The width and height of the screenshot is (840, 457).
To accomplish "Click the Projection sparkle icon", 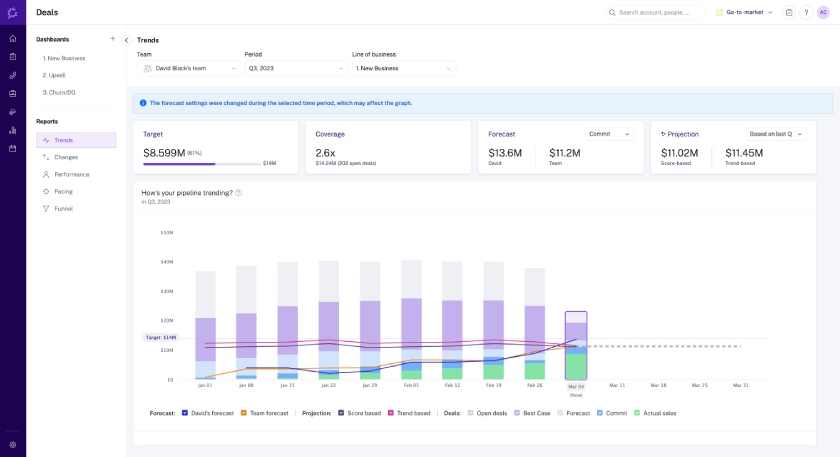I will pyautogui.click(x=663, y=134).
